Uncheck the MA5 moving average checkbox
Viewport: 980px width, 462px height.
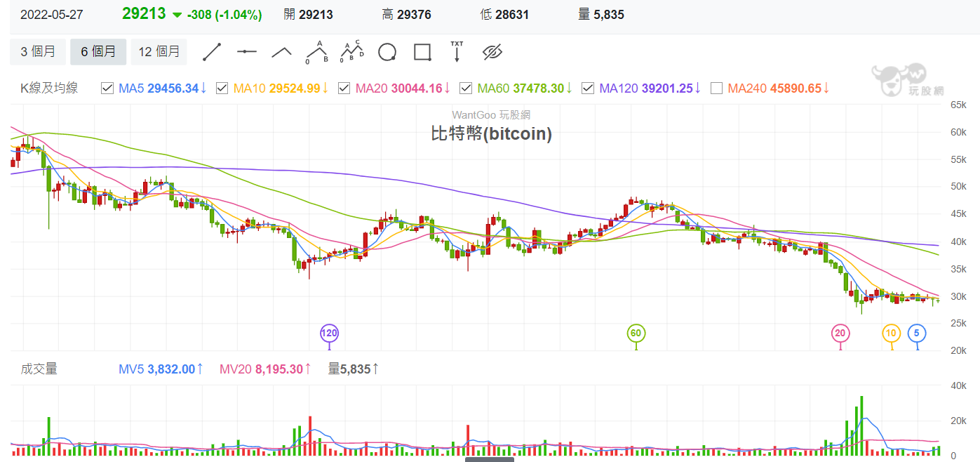click(x=107, y=88)
